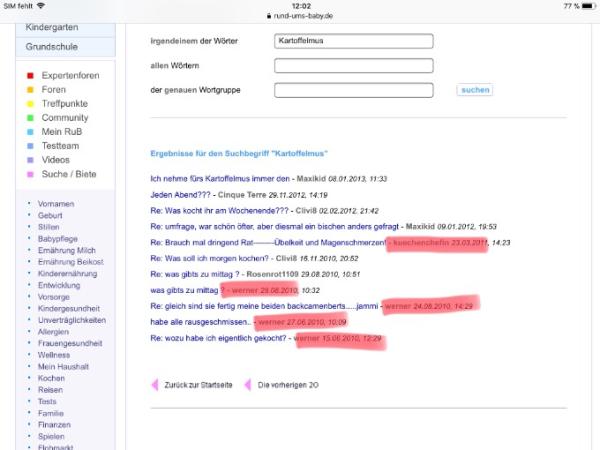Open Familie forum link
The height and width of the screenshot is (450, 600).
51,413
